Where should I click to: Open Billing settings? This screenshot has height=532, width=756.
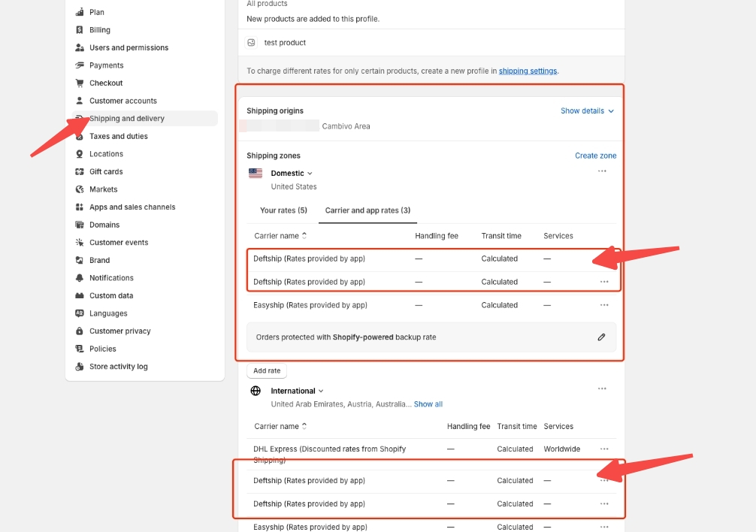(x=100, y=30)
